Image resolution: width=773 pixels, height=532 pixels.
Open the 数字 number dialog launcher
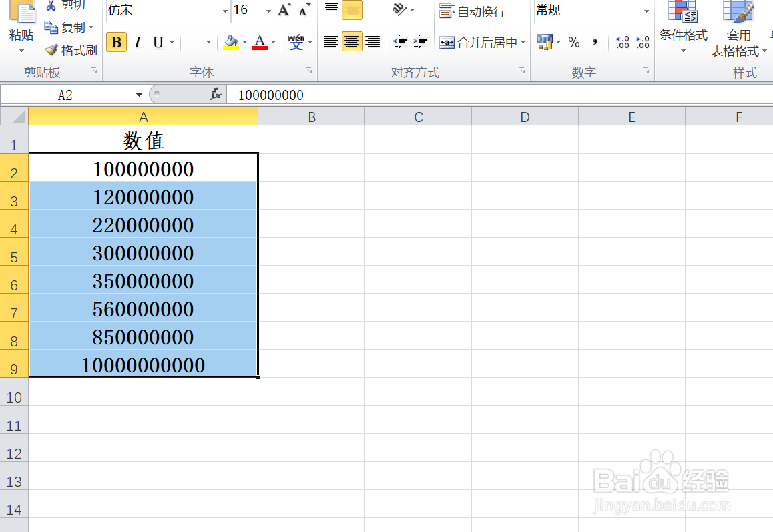tap(646, 71)
